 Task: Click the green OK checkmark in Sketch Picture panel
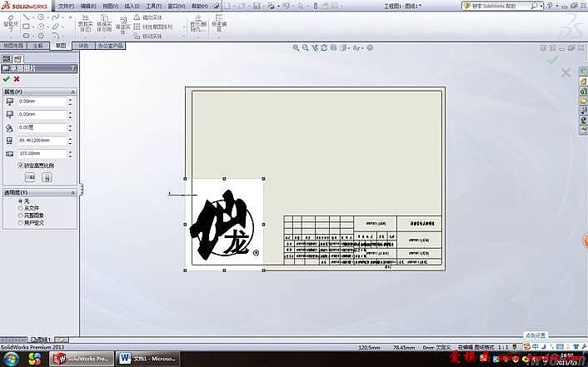coord(6,79)
